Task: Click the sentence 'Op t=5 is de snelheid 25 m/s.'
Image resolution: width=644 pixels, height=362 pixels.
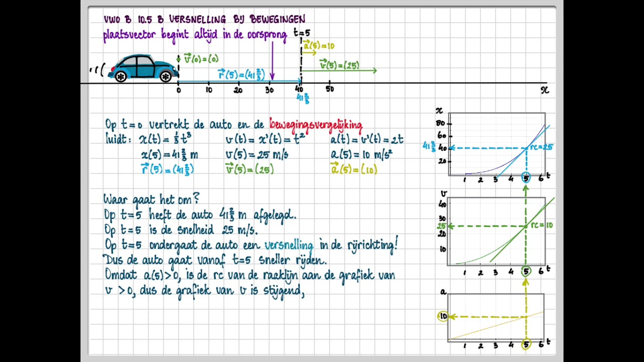Action: (181, 230)
